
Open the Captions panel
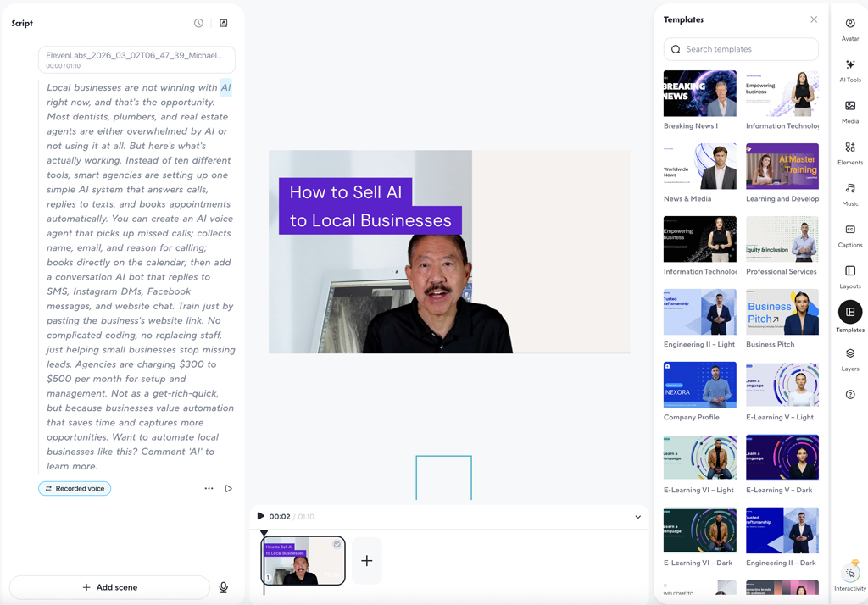coord(849,236)
